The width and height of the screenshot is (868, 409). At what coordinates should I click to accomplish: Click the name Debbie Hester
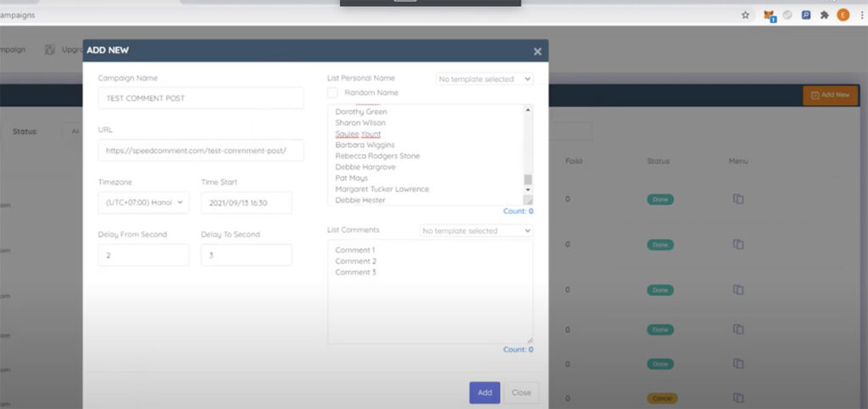pyautogui.click(x=360, y=200)
